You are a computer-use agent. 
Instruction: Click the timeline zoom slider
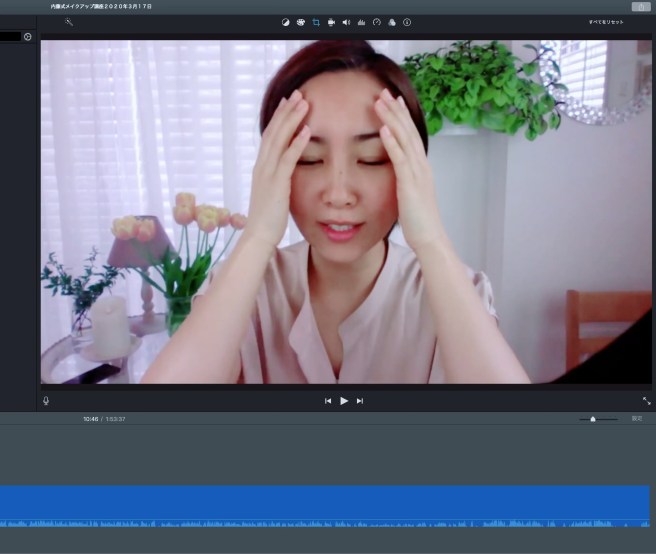[593, 419]
